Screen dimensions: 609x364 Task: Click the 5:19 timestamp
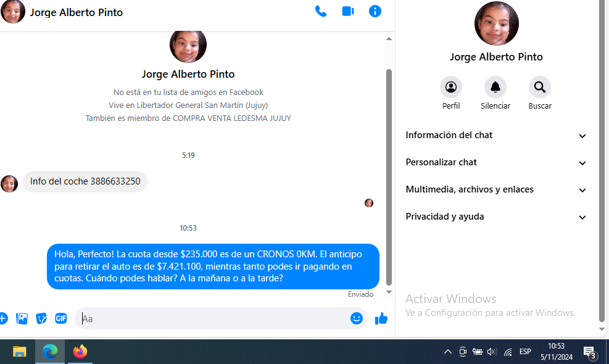188,155
